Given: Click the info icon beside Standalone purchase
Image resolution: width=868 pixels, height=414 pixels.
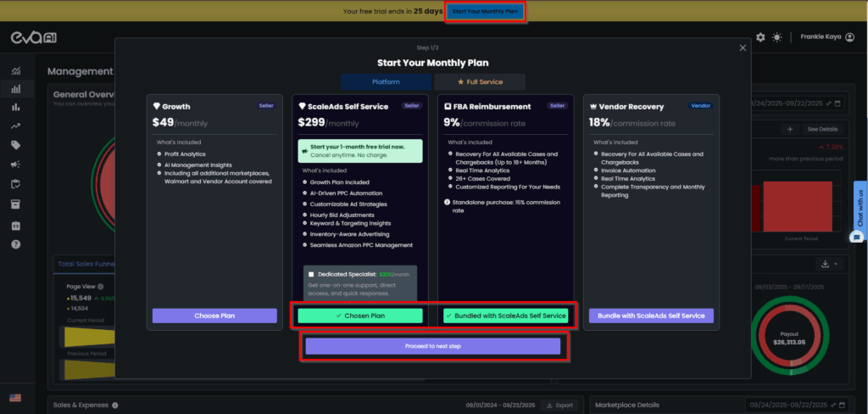Looking at the screenshot, I should click(x=447, y=202).
